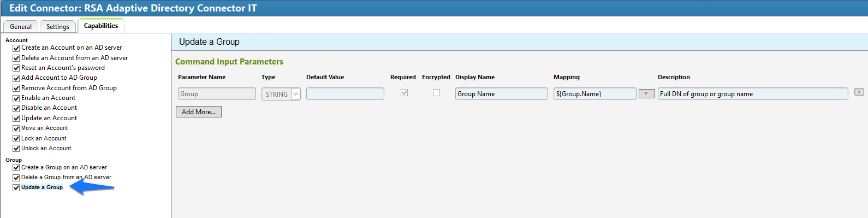Edit the ${Group.Name} mapping field
The width and height of the screenshot is (868, 218).
pyautogui.click(x=594, y=94)
